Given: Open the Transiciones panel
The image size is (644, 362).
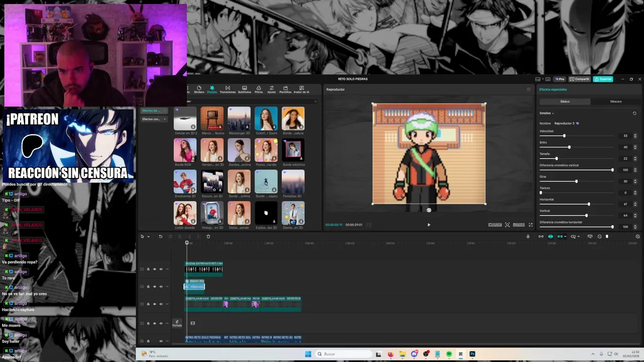Looking at the screenshot, I should [227, 89].
